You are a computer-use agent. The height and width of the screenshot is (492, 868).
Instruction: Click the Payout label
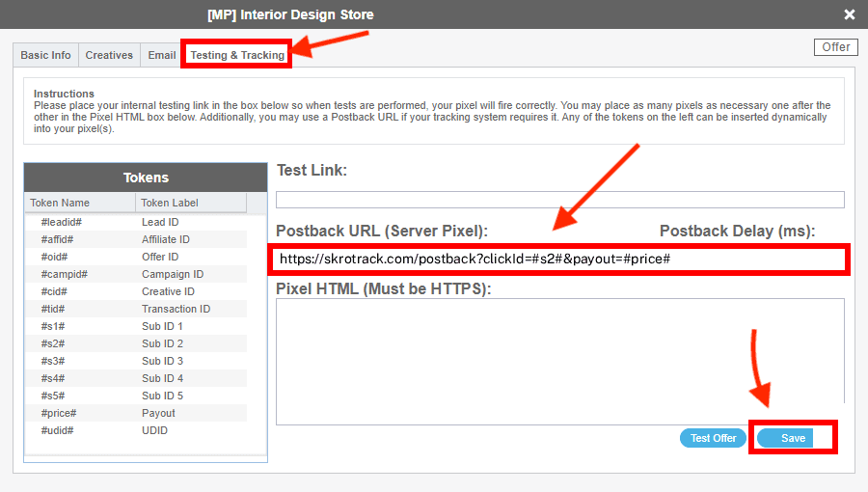click(x=158, y=414)
